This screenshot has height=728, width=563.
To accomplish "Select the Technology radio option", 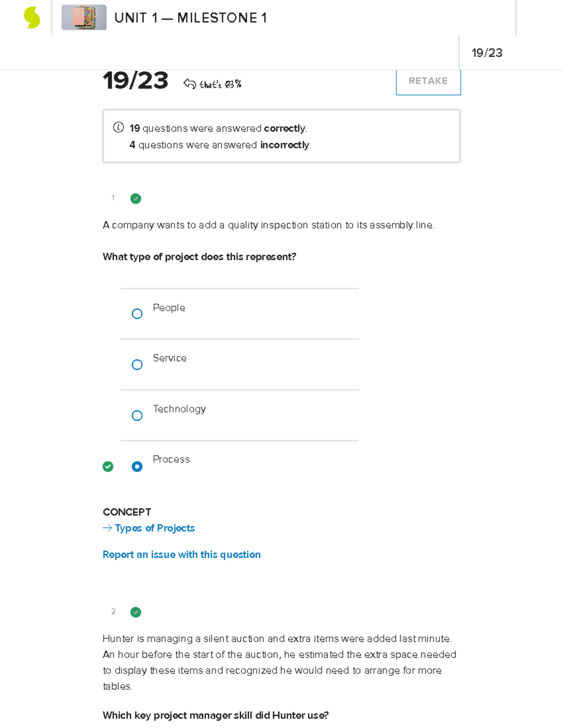I will (x=137, y=416).
